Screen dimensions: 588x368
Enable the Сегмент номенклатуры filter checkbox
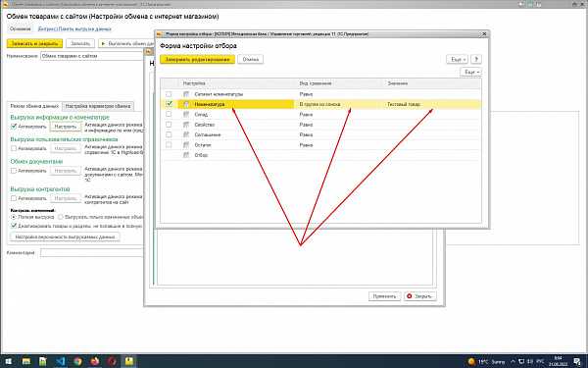click(x=169, y=94)
